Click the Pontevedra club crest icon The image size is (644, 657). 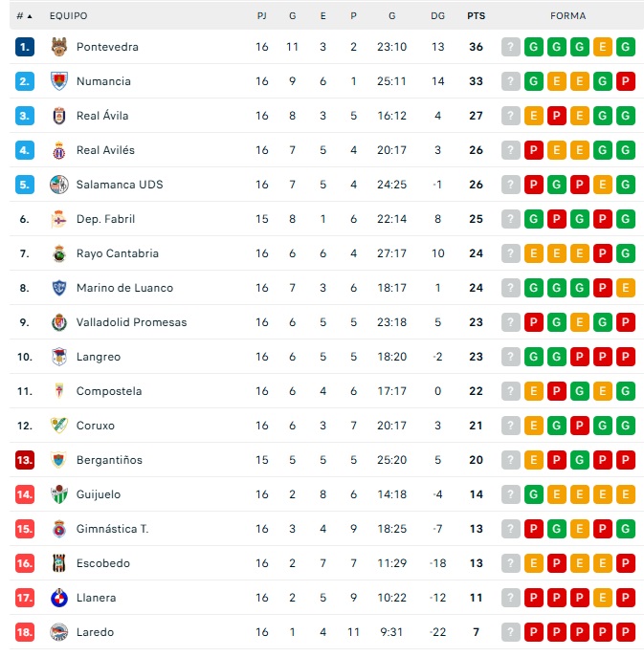[x=59, y=47]
